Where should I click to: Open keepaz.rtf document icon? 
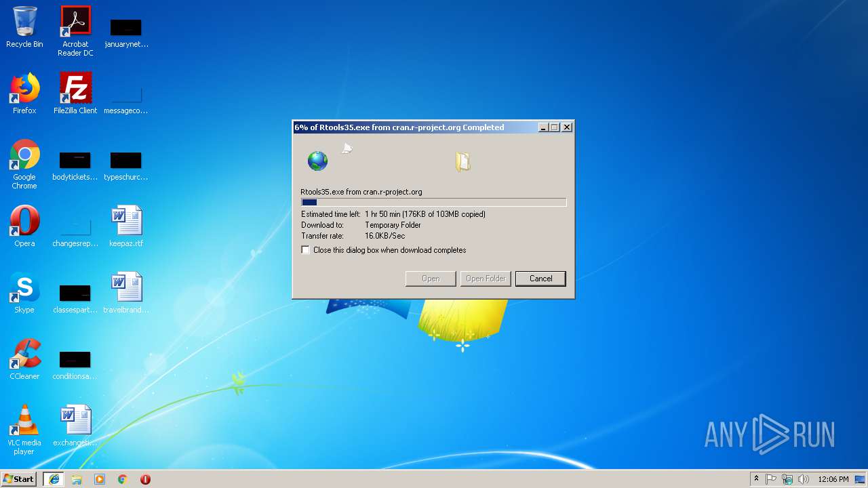click(126, 226)
